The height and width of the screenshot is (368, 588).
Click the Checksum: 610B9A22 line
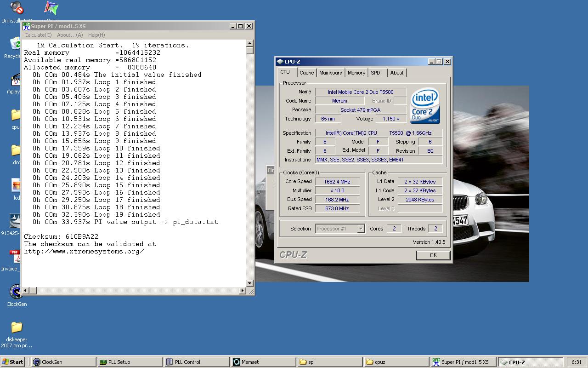pos(61,236)
